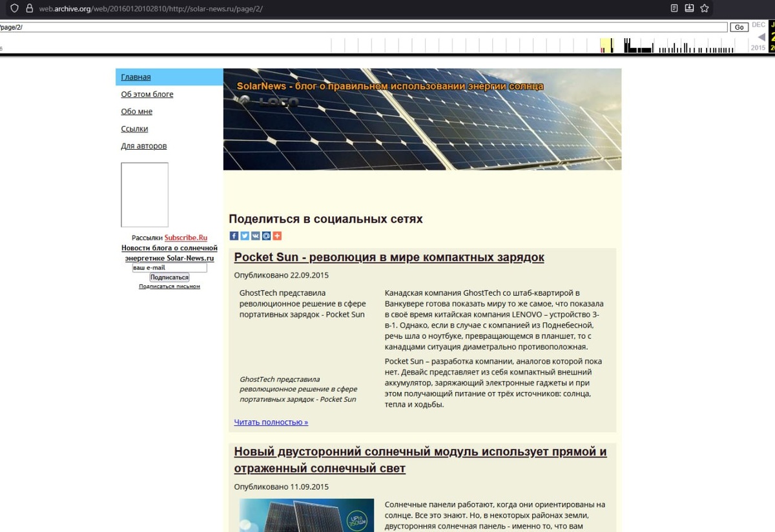
Task: Toggle reader view icon in address bar
Action: click(x=674, y=8)
